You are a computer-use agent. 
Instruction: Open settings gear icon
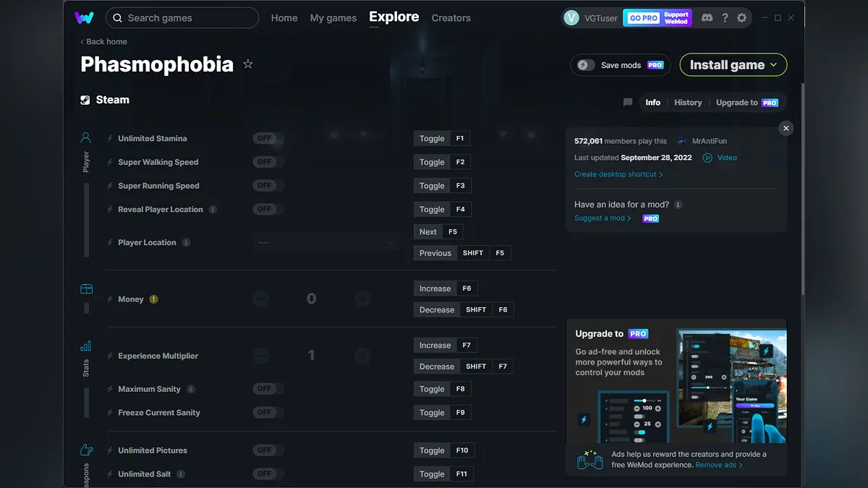(x=741, y=18)
